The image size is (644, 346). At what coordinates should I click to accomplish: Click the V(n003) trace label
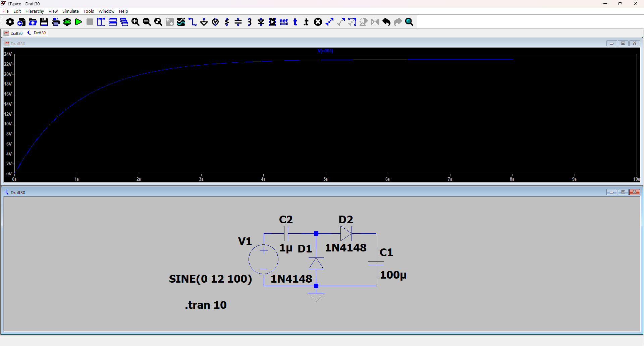(325, 51)
